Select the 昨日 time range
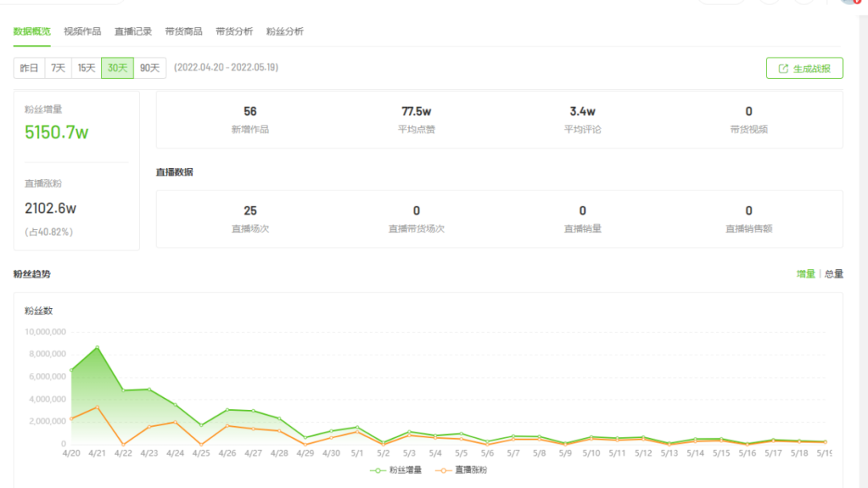Screen dimensions: 868x488 pos(29,68)
